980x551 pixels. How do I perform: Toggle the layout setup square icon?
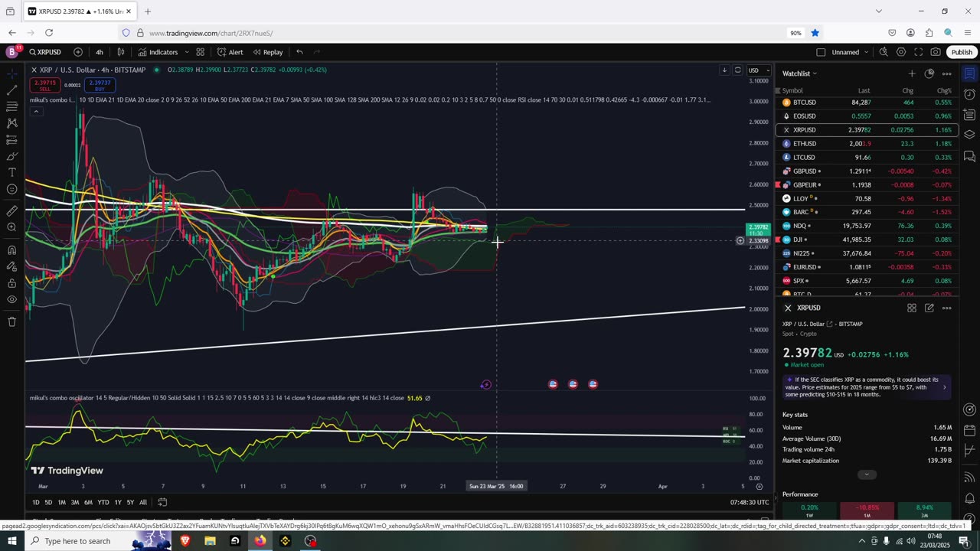click(x=821, y=52)
